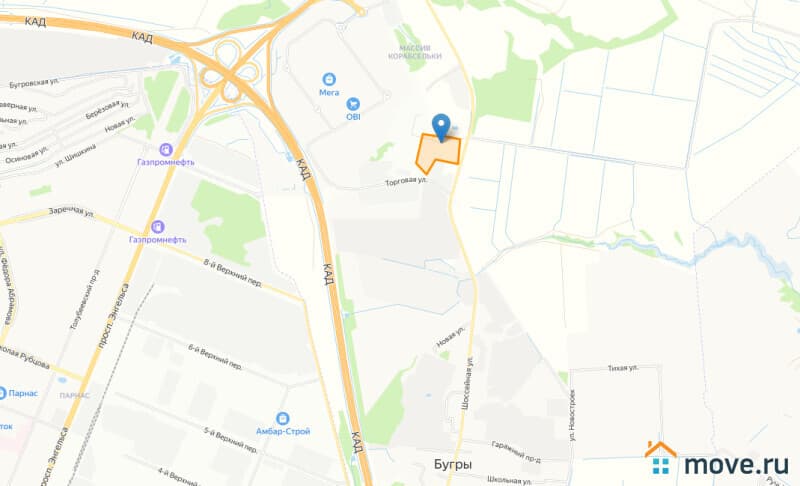This screenshot has width=800, height=486.
Task: Click the move.ru house logo
Action: (x=660, y=458)
